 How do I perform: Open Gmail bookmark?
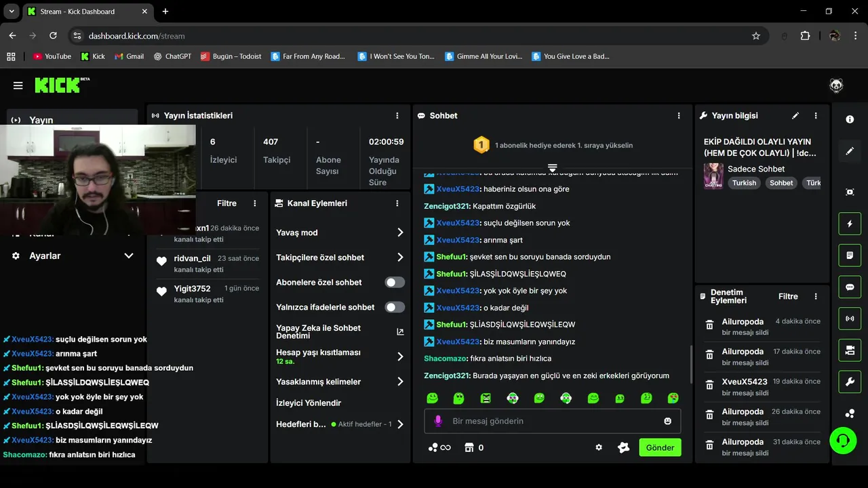[129, 56]
